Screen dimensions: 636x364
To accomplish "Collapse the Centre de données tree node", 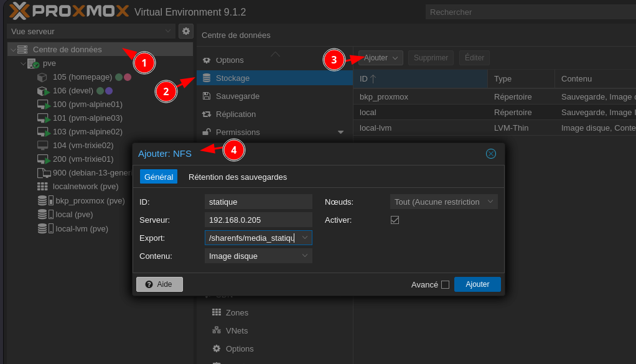I will [x=13, y=50].
